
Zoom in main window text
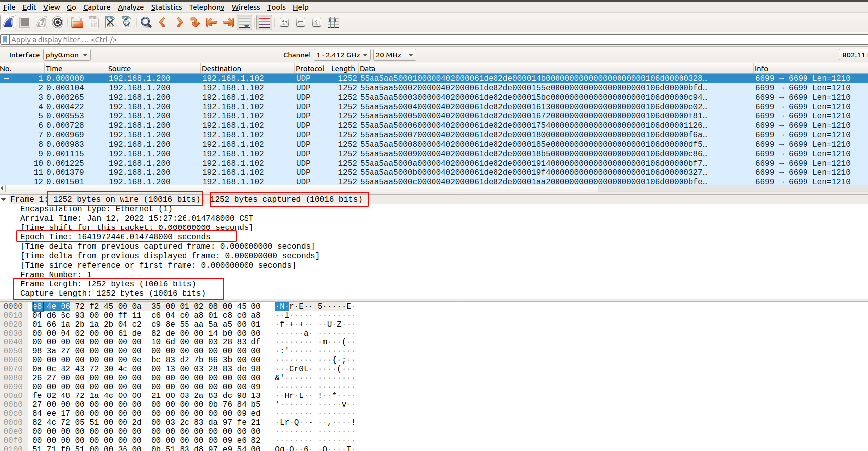(x=284, y=22)
